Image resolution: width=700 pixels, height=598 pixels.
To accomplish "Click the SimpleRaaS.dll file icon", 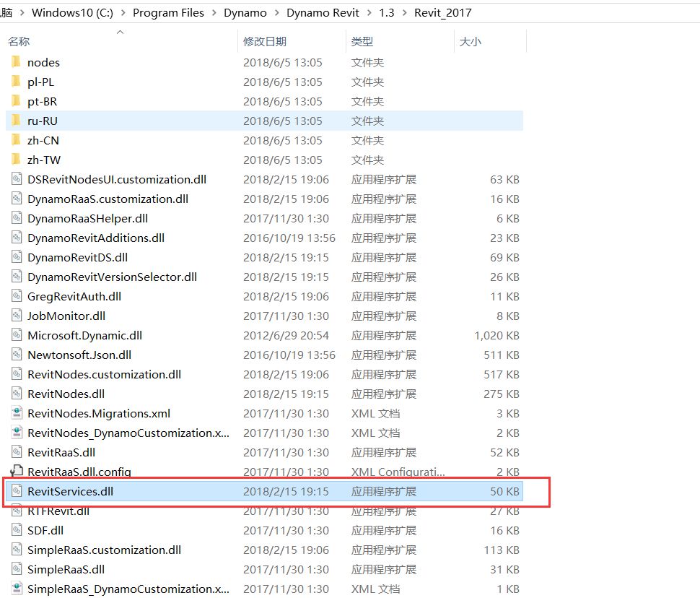I will click(x=17, y=569).
